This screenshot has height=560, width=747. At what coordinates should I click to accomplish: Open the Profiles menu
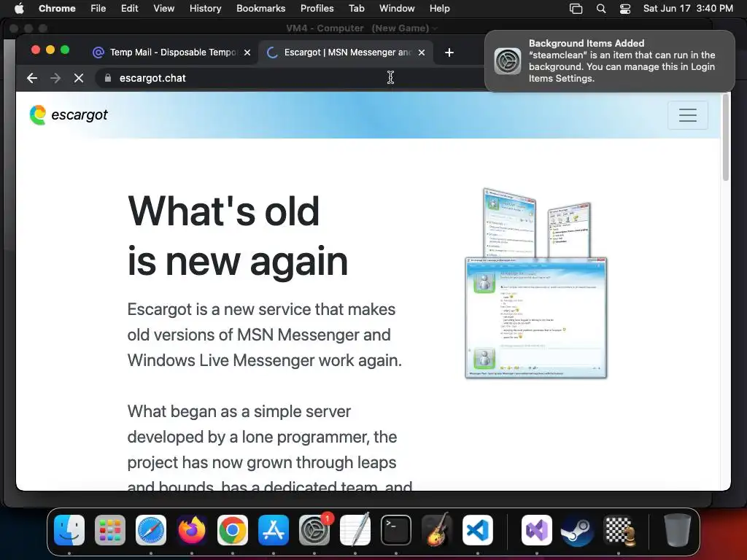317,9
